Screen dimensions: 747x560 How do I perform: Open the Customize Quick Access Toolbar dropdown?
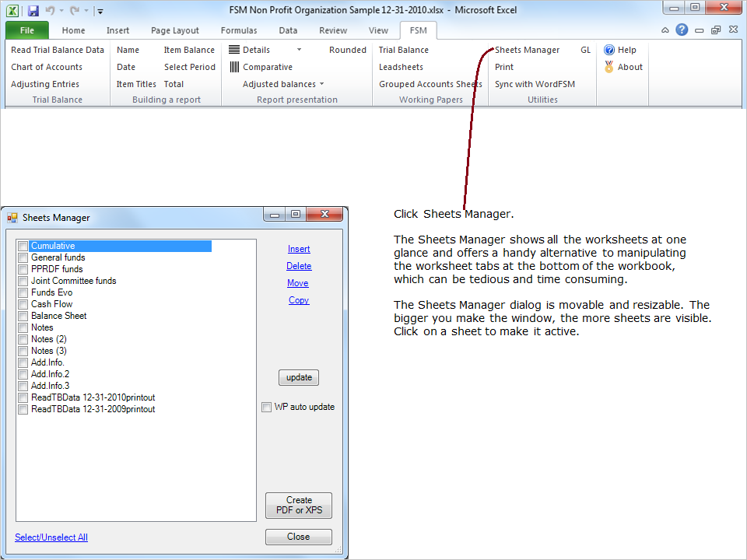click(x=100, y=12)
